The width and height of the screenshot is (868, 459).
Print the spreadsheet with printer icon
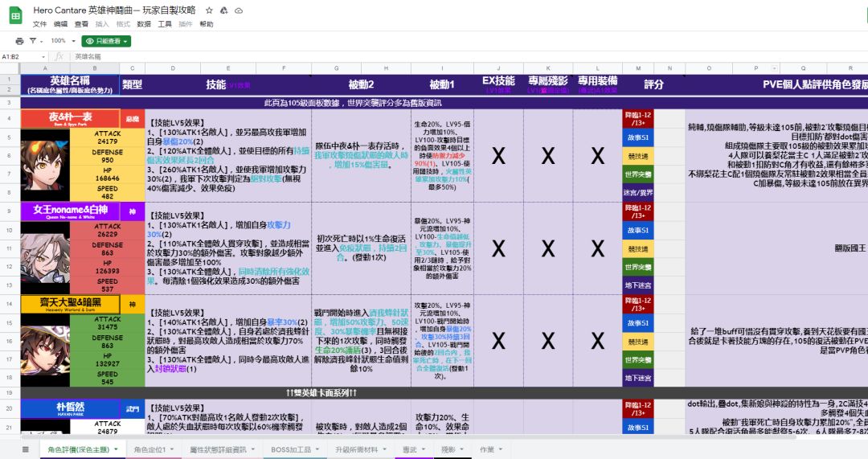point(19,41)
